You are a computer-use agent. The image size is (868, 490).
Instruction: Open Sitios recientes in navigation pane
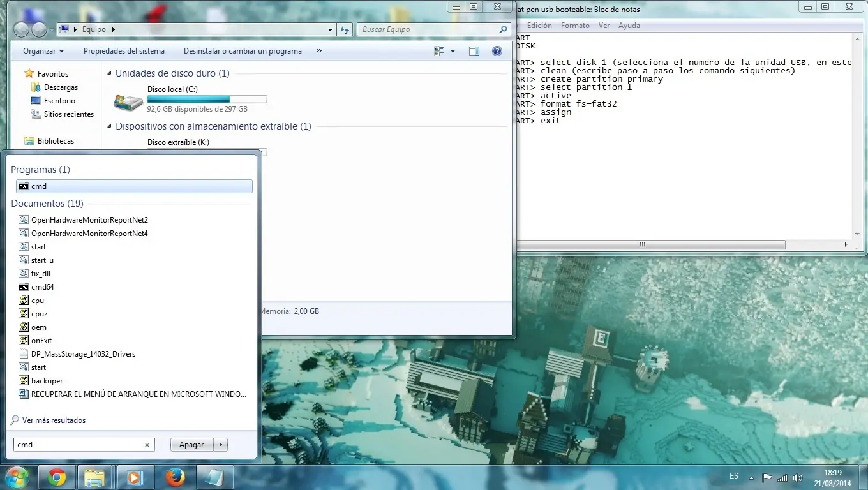[x=68, y=114]
